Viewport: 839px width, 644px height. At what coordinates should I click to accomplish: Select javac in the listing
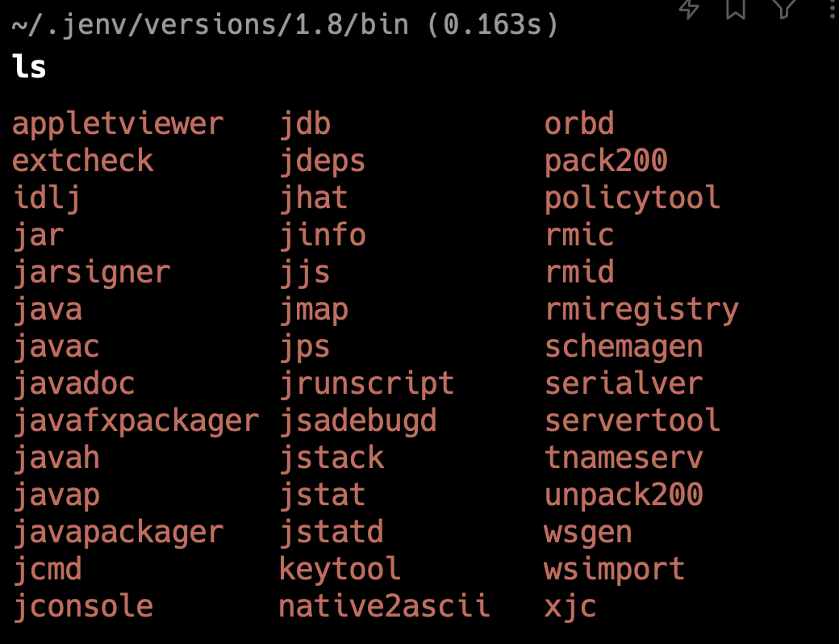click(56, 346)
